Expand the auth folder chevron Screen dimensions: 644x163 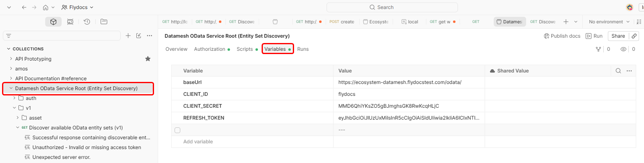click(x=14, y=98)
